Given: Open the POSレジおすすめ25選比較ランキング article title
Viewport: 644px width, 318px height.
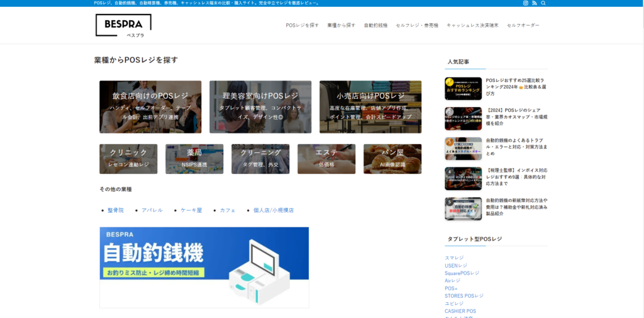Looking at the screenshot, I should click(516, 87).
